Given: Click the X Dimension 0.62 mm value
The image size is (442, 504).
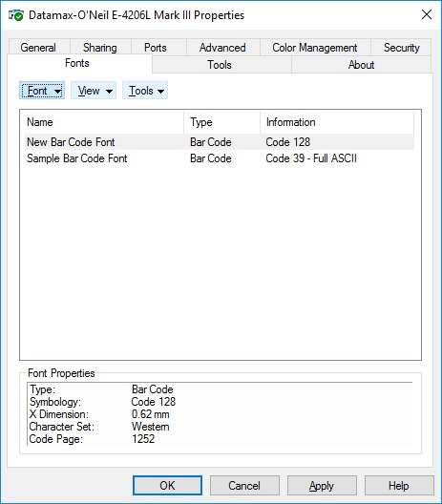Looking at the screenshot, I should coord(151,414).
